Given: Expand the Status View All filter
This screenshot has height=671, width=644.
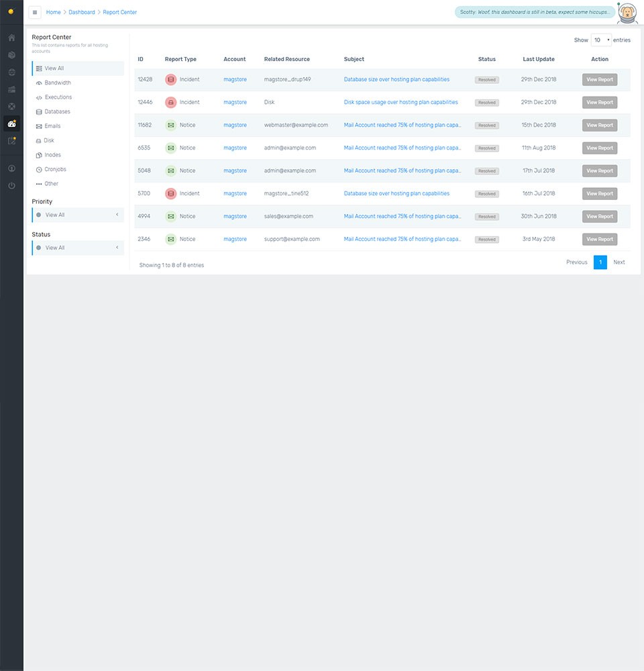Looking at the screenshot, I should pyautogui.click(x=77, y=248).
